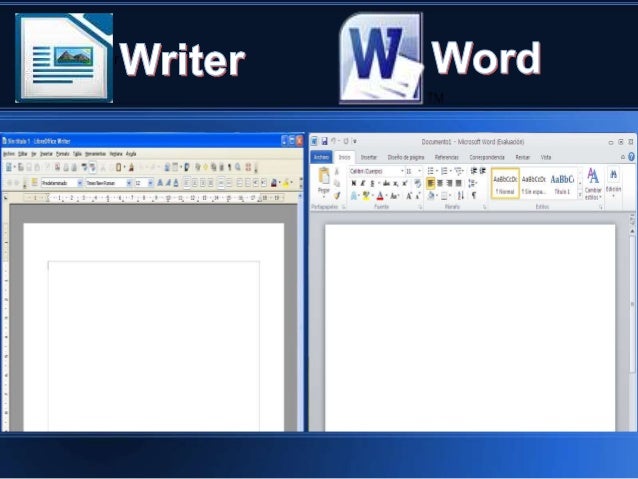Open Word Help question mark icon
Viewport: 638px width, 479px height.
(631, 157)
